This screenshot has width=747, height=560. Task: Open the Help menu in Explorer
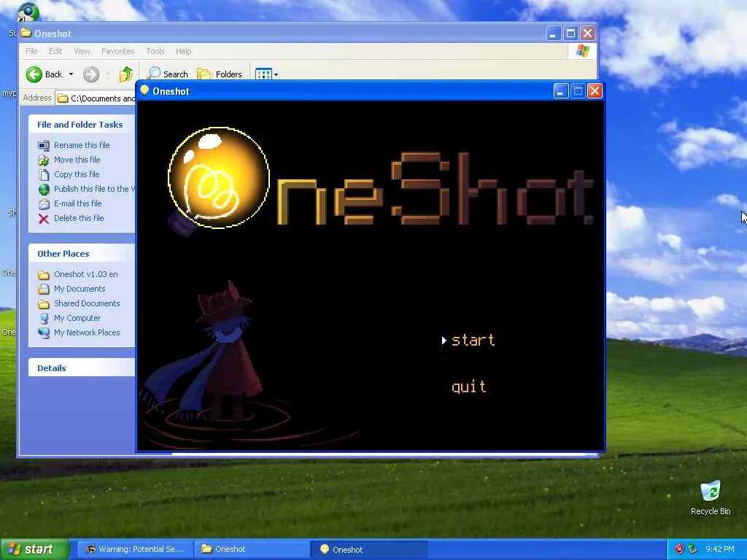(183, 51)
